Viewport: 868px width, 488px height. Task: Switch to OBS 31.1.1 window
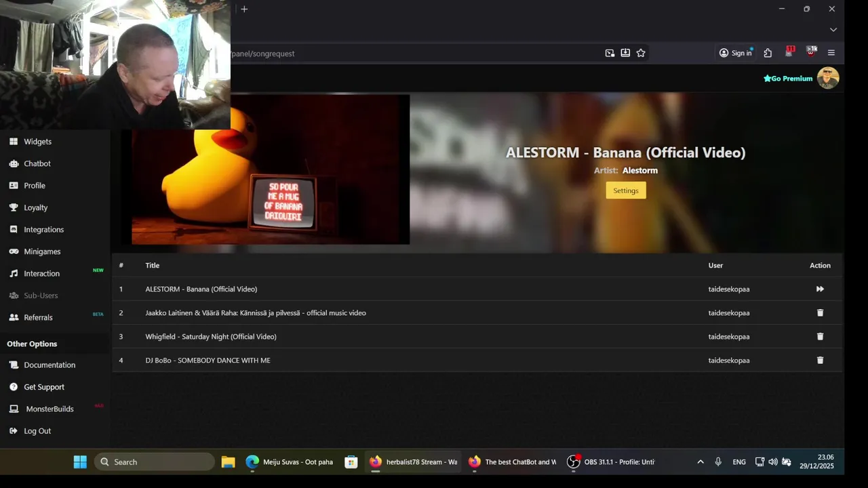[x=611, y=462]
